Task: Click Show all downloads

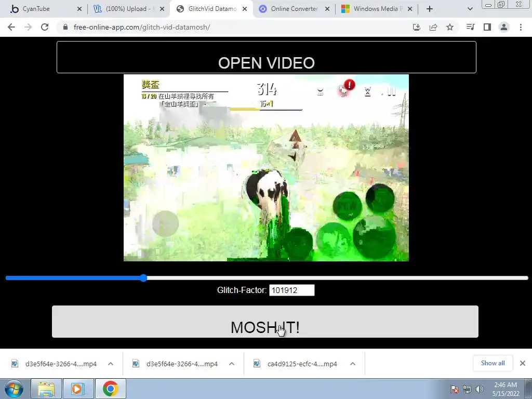Action: point(493,363)
